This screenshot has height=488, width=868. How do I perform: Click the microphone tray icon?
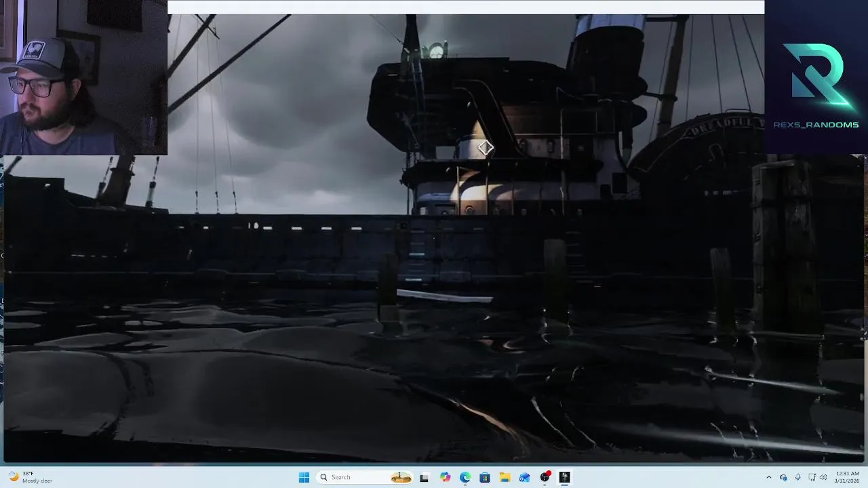(797, 477)
